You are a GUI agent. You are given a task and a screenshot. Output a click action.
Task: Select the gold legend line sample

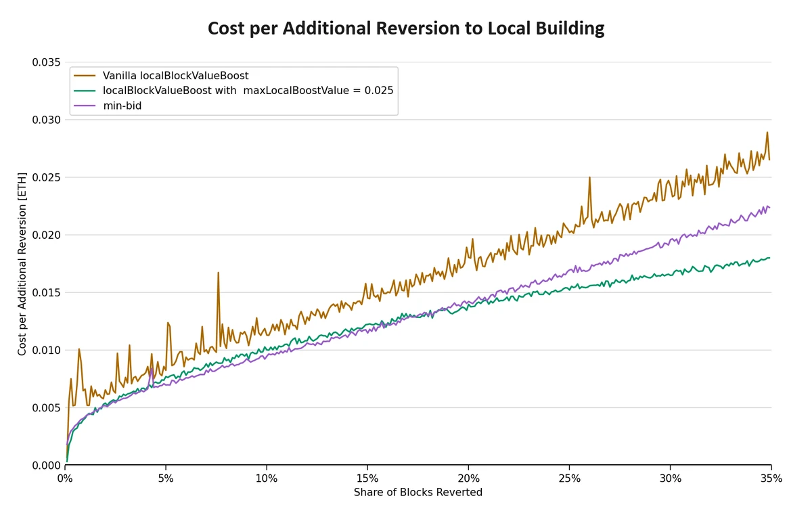[x=84, y=75]
